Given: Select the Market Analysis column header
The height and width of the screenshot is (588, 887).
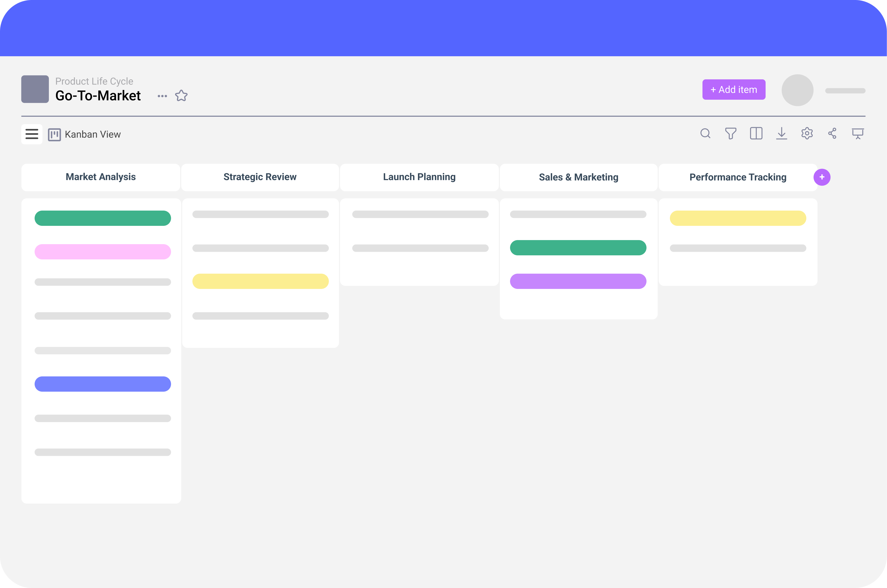Looking at the screenshot, I should click(101, 177).
